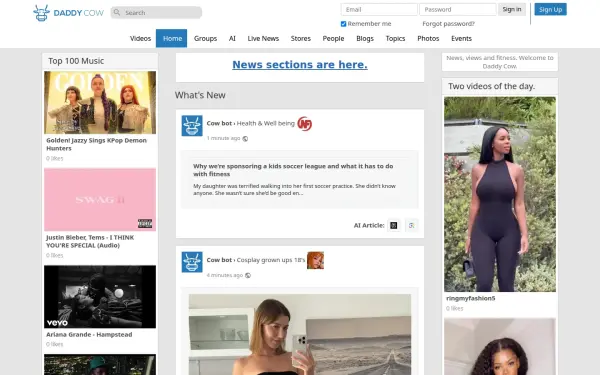Go to the AI section
Viewport: 600px width, 375px height.
pos(232,38)
